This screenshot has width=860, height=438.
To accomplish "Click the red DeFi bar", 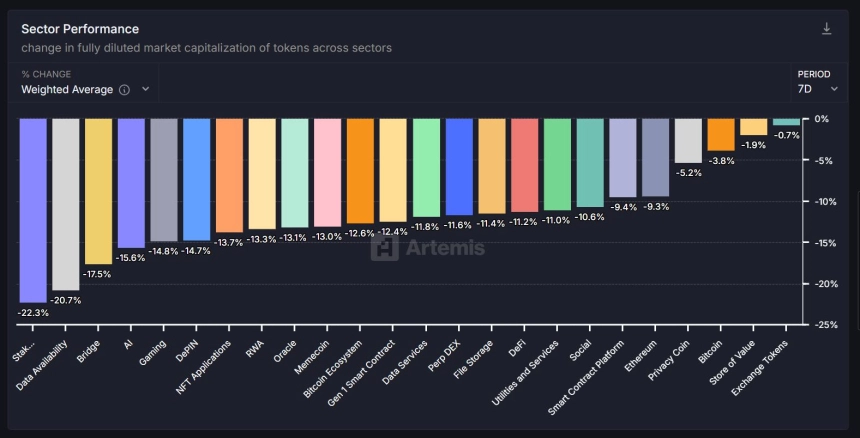I will click(x=525, y=166).
